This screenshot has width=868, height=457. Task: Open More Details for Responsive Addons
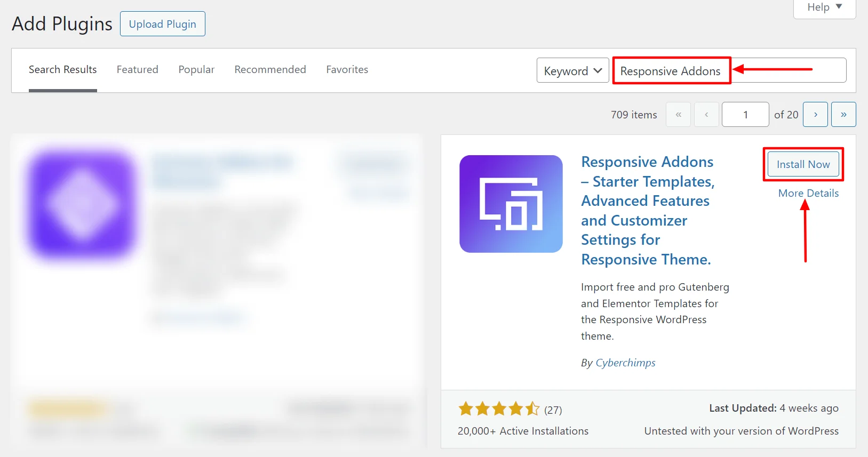point(808,193)
